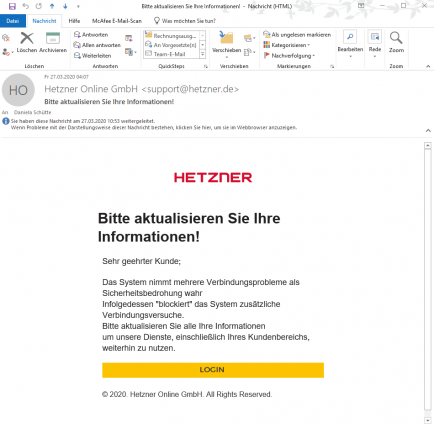The image size is (434, 428).
Task: Click the reply with meeting icon
Action: 129,38
